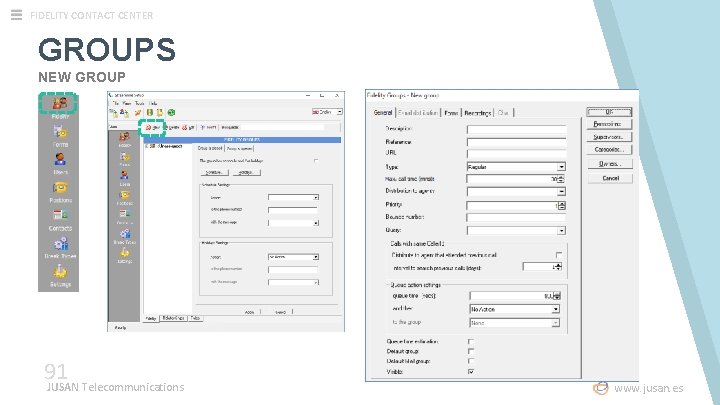Click the Cancel button in New group dialog
The height and width of the screenshot is (405, 720).
point(610,178)
